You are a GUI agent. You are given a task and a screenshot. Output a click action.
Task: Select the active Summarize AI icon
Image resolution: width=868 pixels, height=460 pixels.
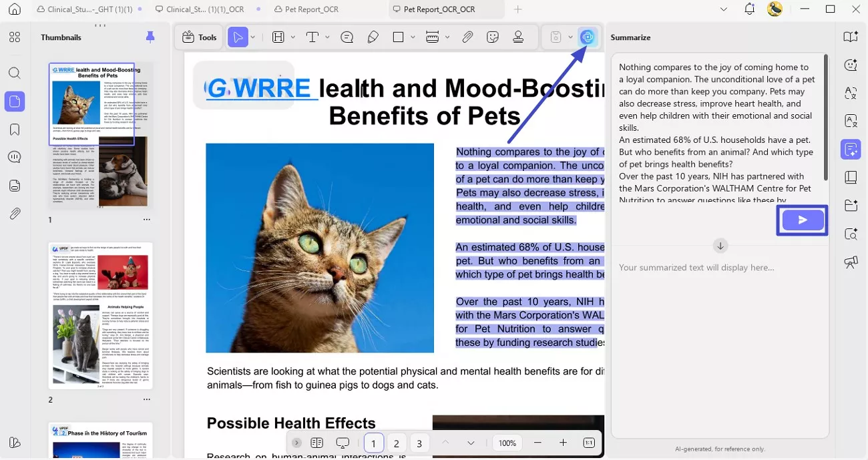851,150
